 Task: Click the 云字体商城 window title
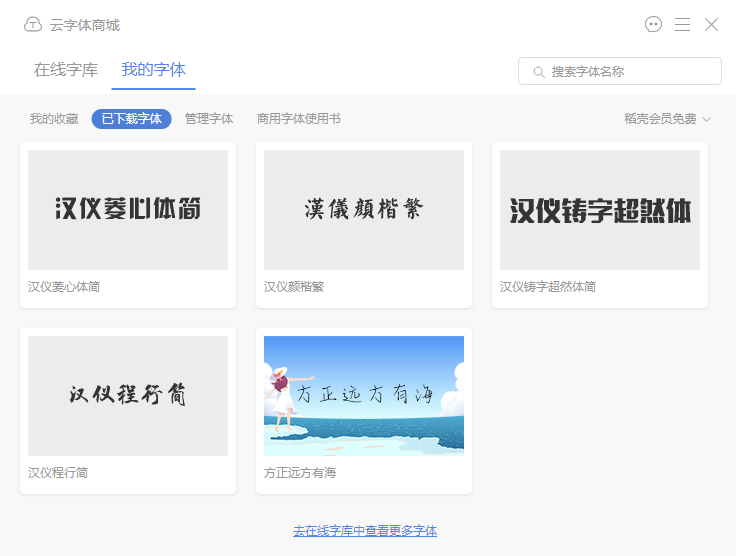(85, 25)
